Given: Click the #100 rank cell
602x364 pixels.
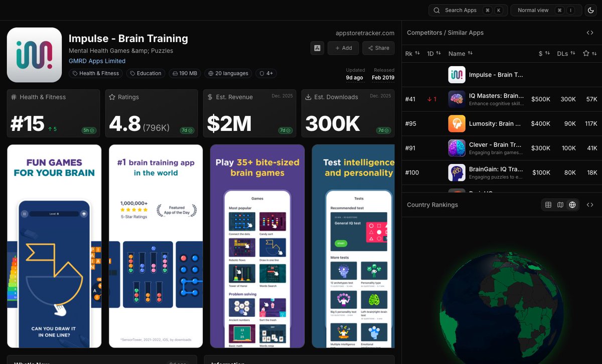Looking at the screenshot, I should click(412, 172).
